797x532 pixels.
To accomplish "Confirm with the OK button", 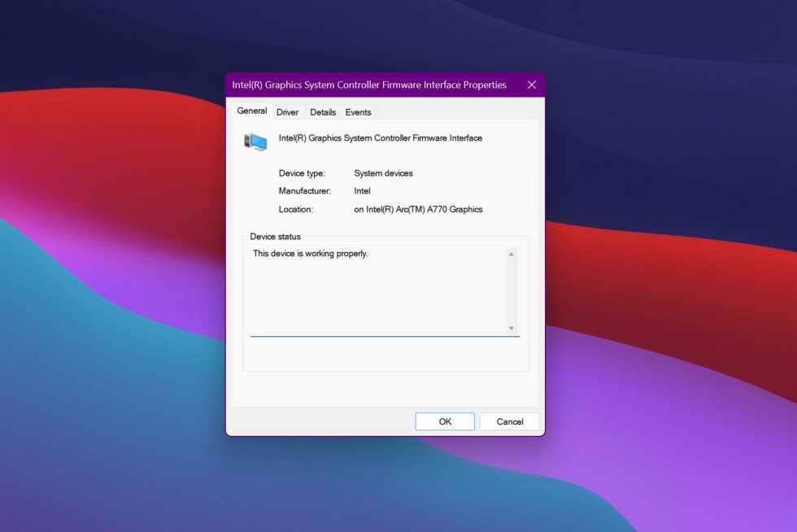I will (x=445, y=421).
